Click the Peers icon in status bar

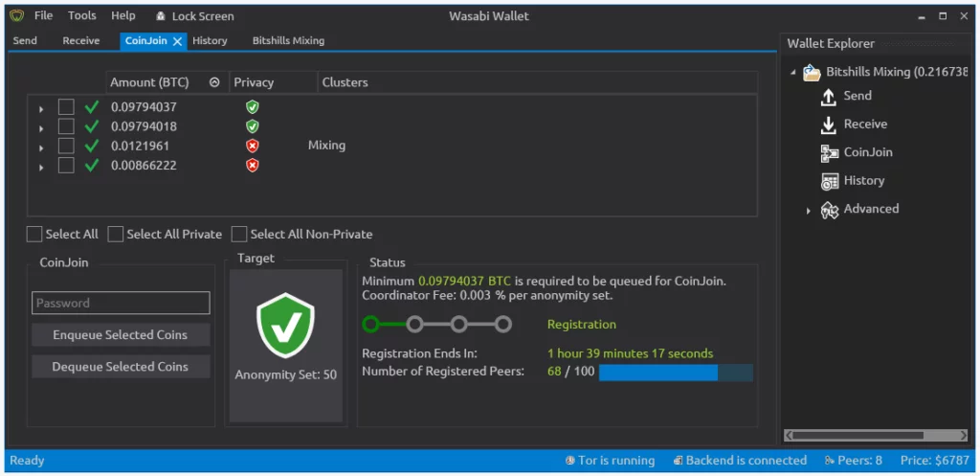click(830, 461)
